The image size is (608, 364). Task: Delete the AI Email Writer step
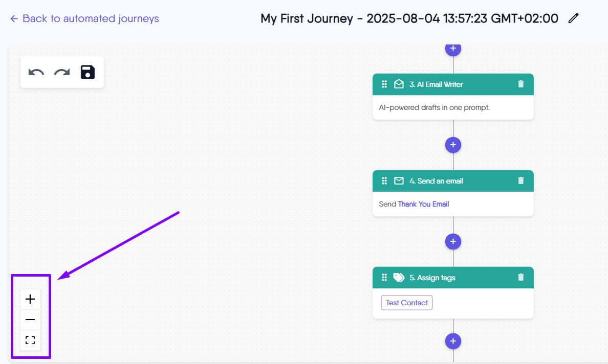(521, 84)
